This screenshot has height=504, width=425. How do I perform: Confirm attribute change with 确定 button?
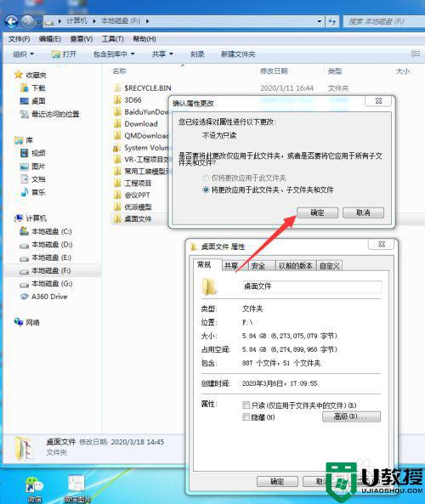point(317,212)
